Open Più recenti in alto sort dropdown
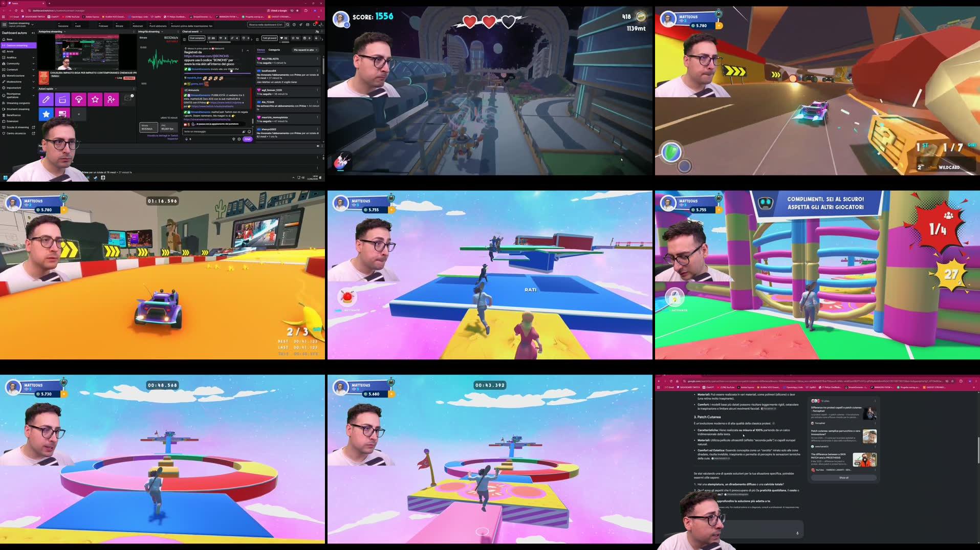 pos(306,50)
